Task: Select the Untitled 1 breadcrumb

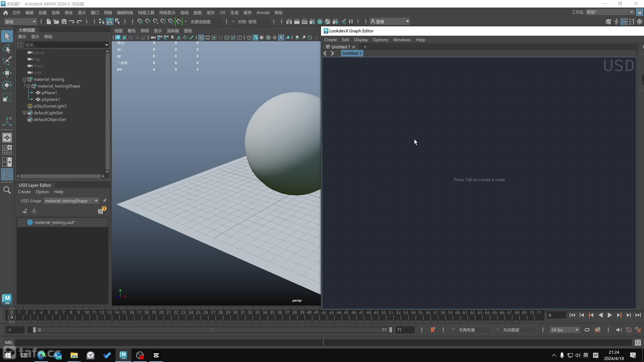Action: click(x=352, y=53)
